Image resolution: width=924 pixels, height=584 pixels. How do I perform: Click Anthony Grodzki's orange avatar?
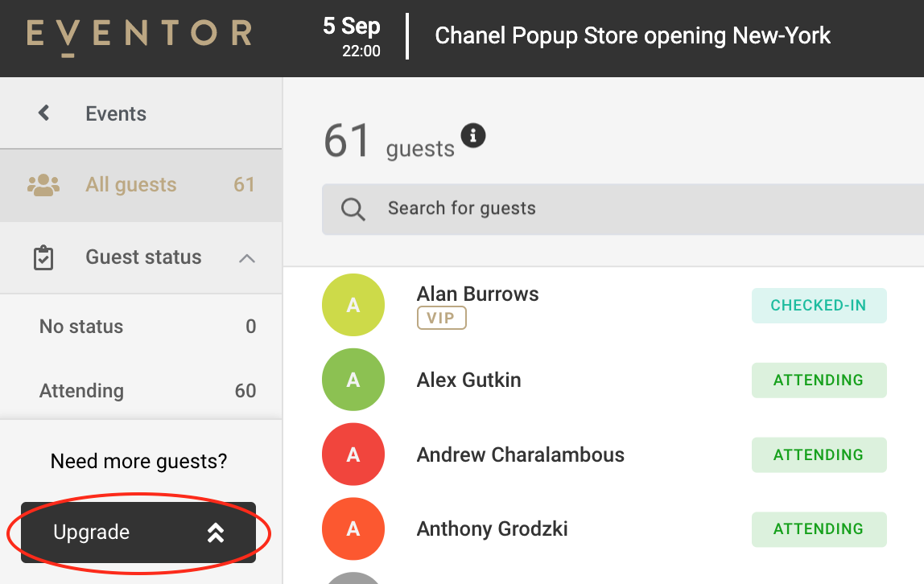(x=353, y=528)
